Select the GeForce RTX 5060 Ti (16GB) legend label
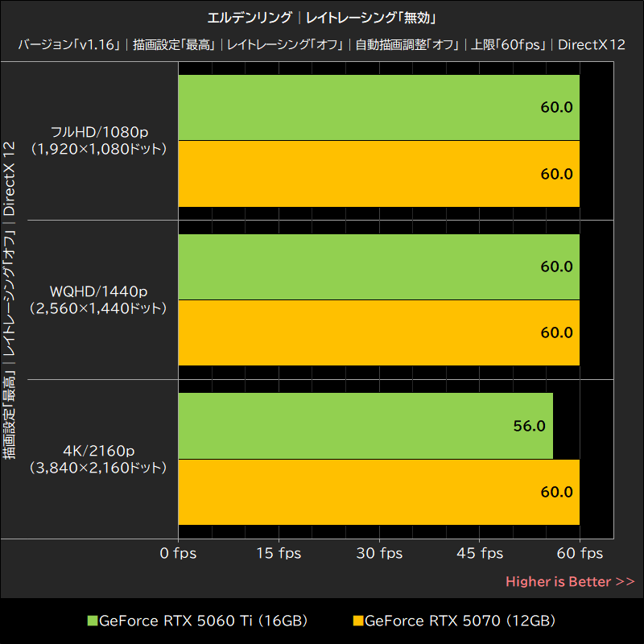The height and width of the screenshot is (644, 644). point(204,621)
